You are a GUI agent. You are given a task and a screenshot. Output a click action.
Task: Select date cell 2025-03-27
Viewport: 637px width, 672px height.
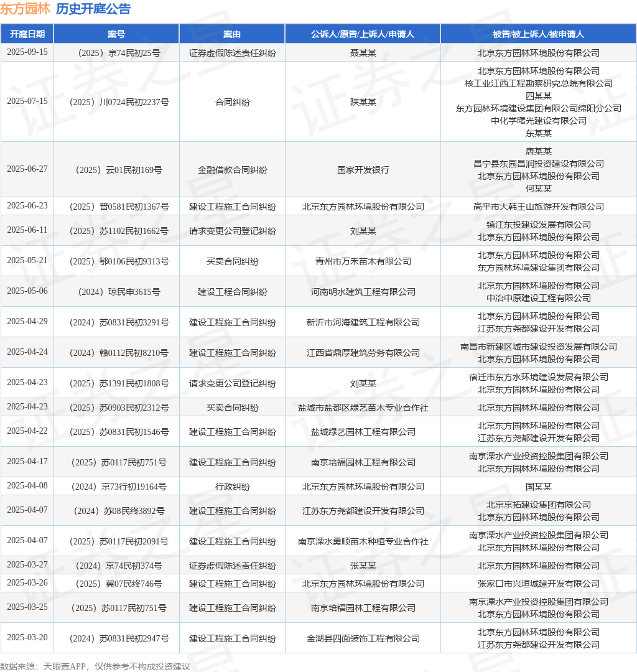point(27,564)
